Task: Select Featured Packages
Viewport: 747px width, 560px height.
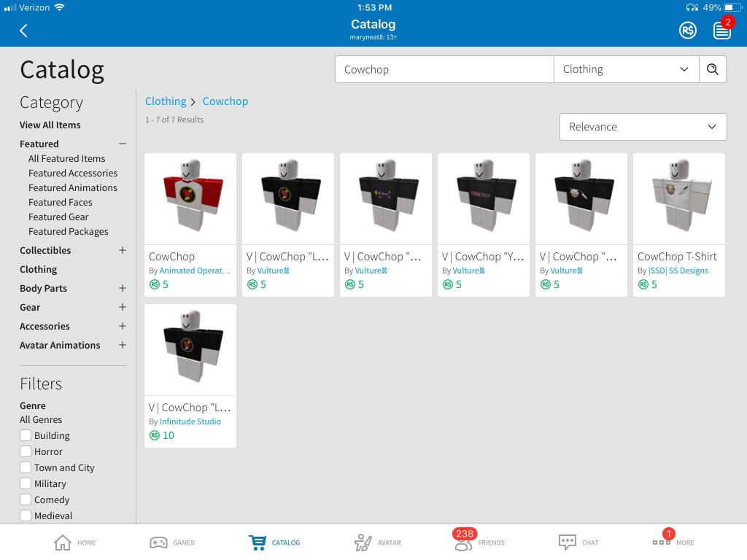Action: pos(68,231)
